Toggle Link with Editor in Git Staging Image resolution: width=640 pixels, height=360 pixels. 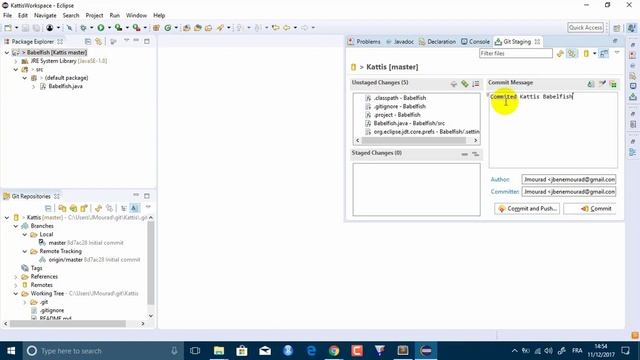click(x=572, y=53)
